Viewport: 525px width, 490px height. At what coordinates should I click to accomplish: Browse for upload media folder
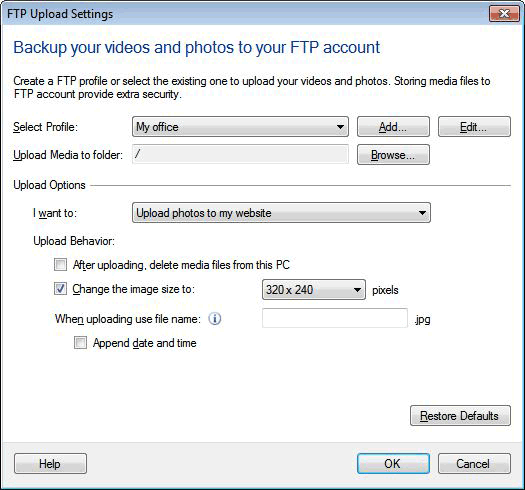tap(393, 155)
